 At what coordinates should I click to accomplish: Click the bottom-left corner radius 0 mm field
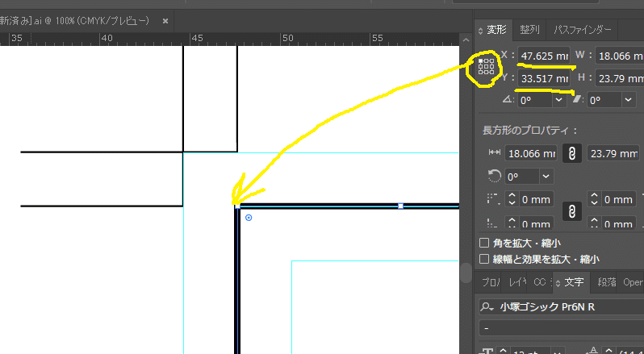click(x=536, y=223)
